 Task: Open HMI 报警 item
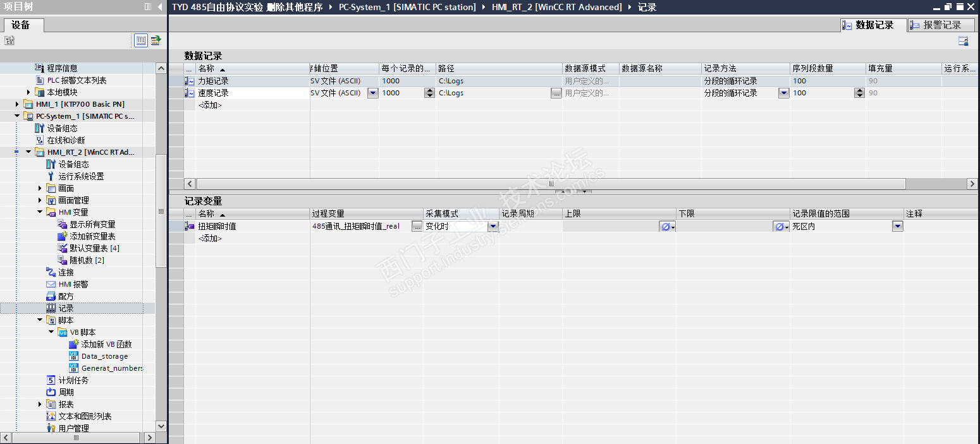click(73, 284)
